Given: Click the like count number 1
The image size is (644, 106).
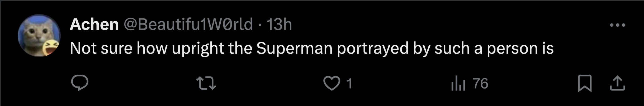Looking at the screenshot, I should coord(349,84).
